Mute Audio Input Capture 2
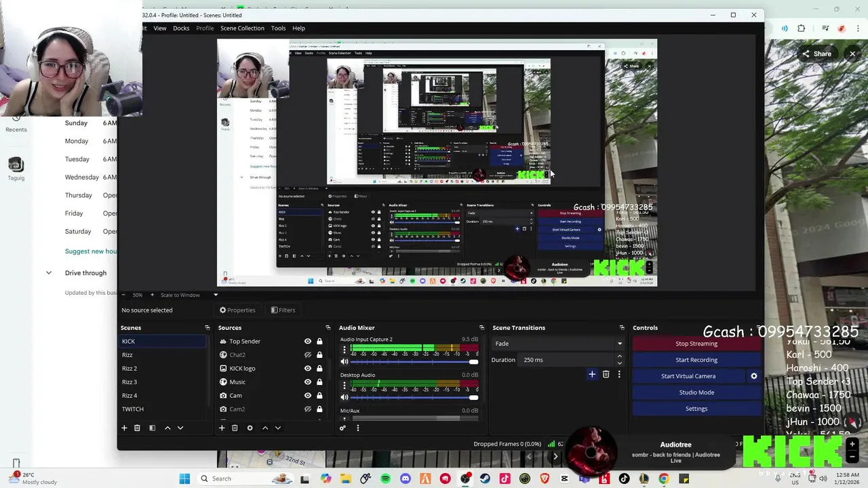Viewport: 868px width, 488px height. coord(344,362)
